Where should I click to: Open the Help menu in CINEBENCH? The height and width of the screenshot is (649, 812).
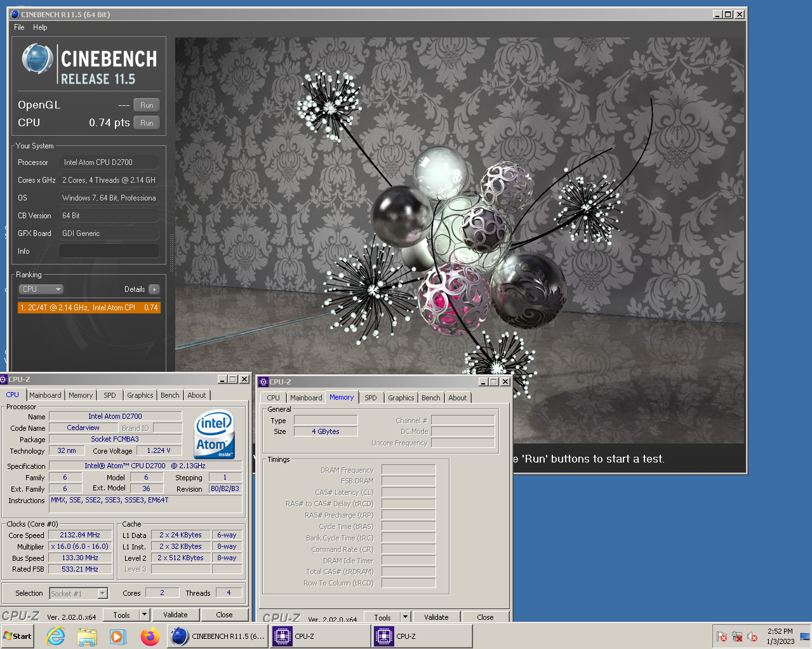click(40, 27)
